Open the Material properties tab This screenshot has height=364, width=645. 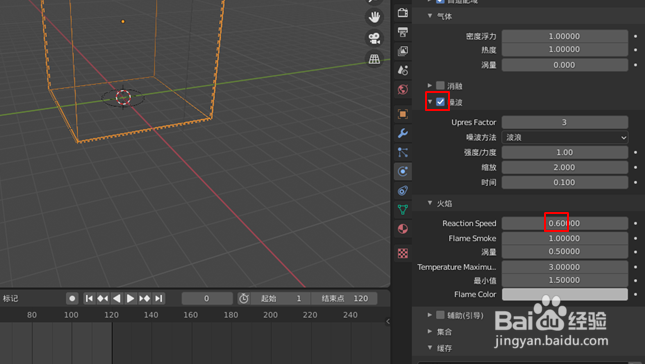pyautogui.click(x=403, y=229)
